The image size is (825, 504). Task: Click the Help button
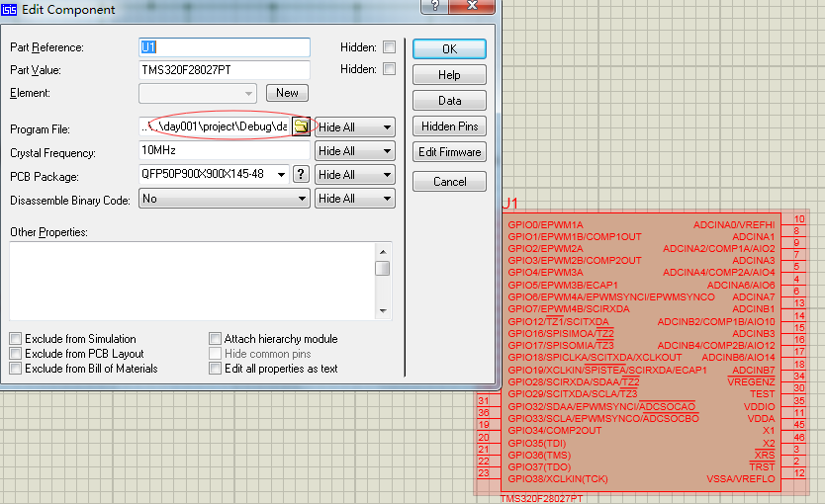[449, 75]
